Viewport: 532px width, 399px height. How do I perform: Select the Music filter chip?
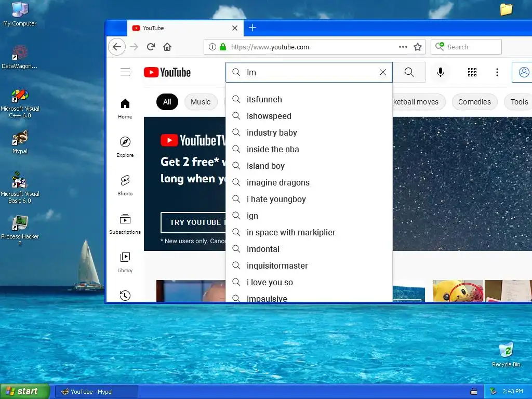(201, 102)
